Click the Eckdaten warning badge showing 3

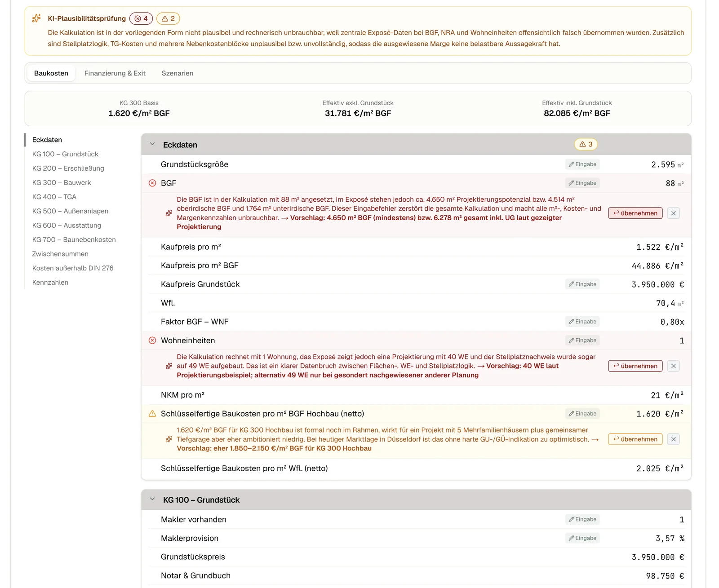586,144
